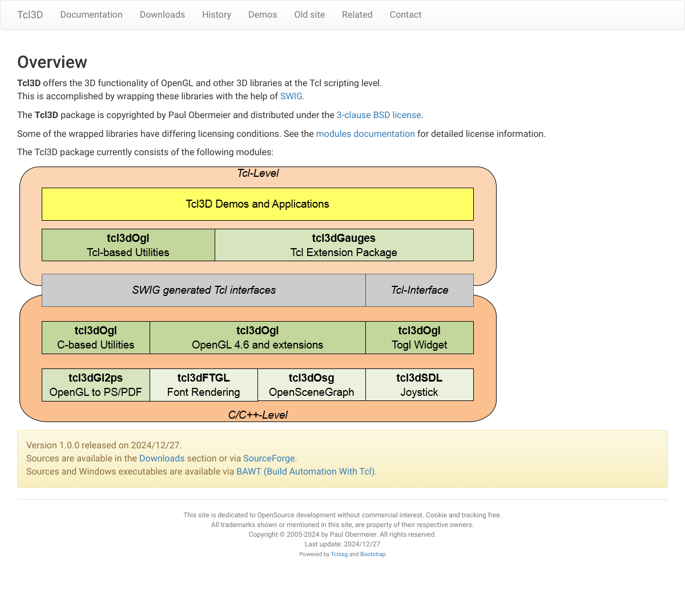The height and width of the screenshot is (616, 685).
Task: Open the Contact navbar item
Action: click(405, 15)
